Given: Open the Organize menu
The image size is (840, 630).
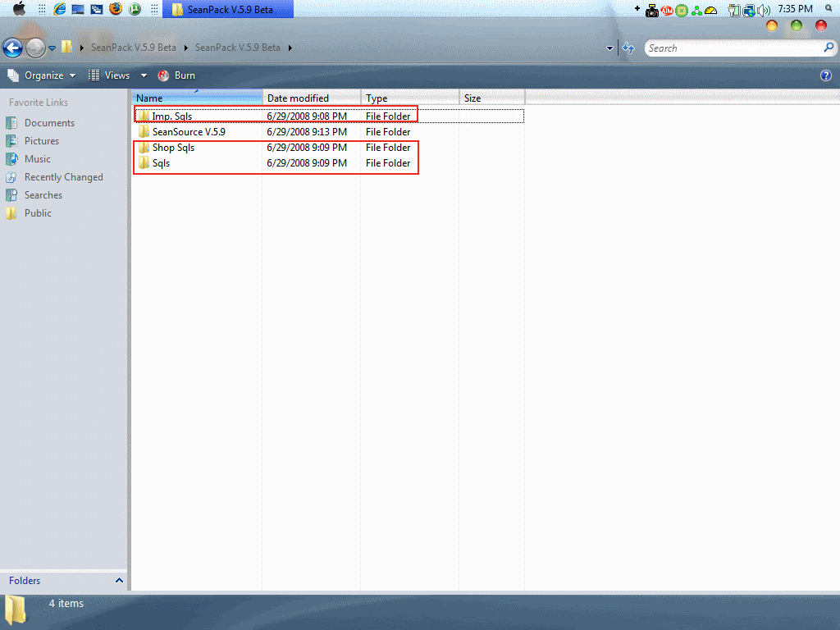Looking at the screenshot, I should pyautogui.click(x=42, y=75).
